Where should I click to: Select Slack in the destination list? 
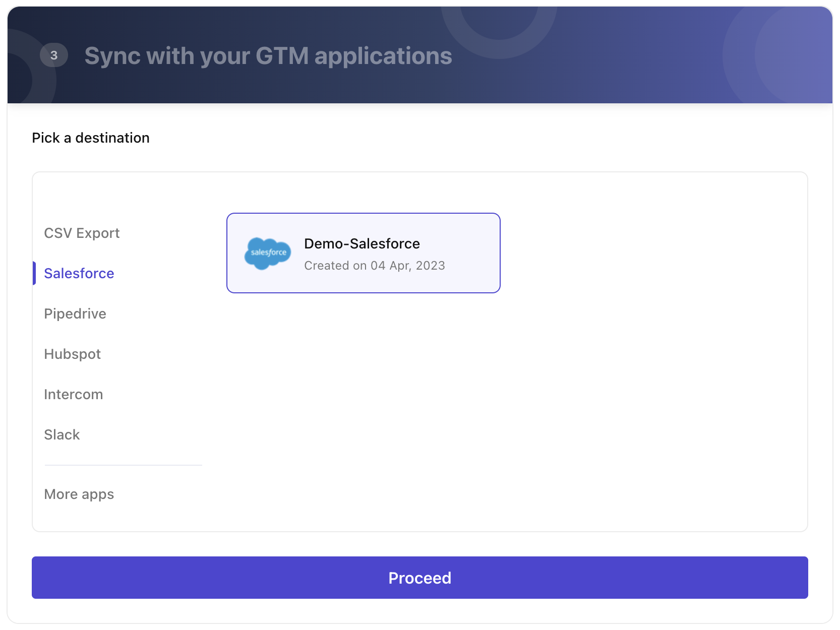click(x=62, y=434)
